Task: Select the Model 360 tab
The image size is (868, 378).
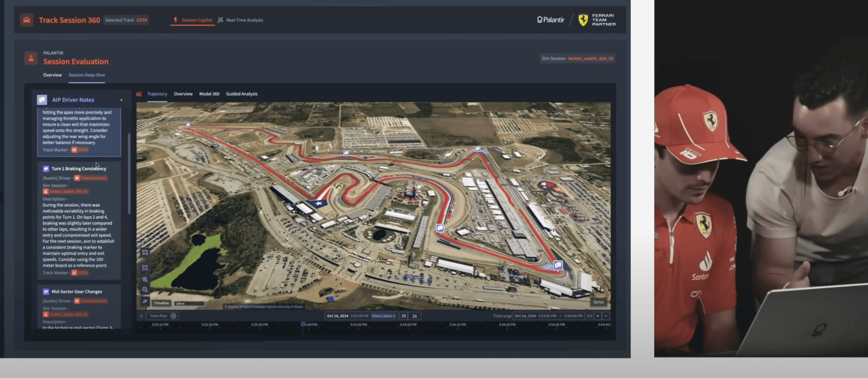Action: (209, 94)
